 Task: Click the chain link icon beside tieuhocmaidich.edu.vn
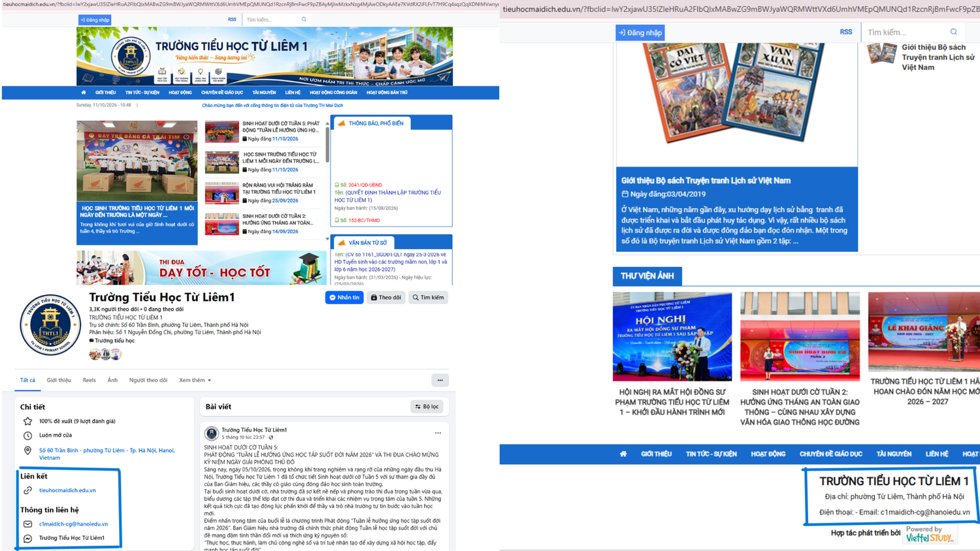click(x=27, y=490)
